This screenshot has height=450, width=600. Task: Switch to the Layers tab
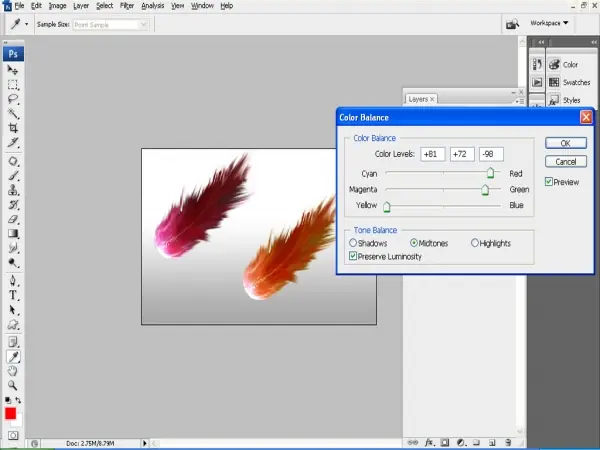point(421,99)
